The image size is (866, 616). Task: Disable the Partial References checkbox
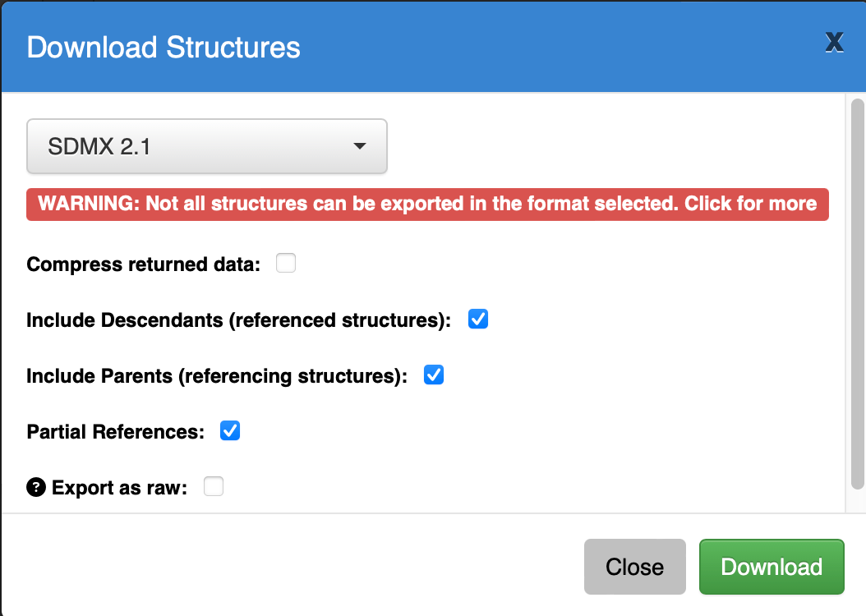click(230, 431)
